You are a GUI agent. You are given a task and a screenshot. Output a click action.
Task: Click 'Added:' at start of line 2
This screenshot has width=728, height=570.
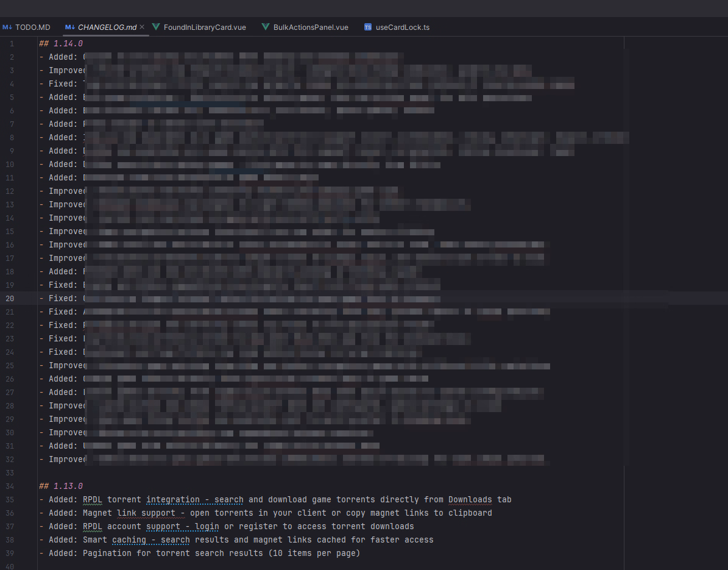(63, 57)
